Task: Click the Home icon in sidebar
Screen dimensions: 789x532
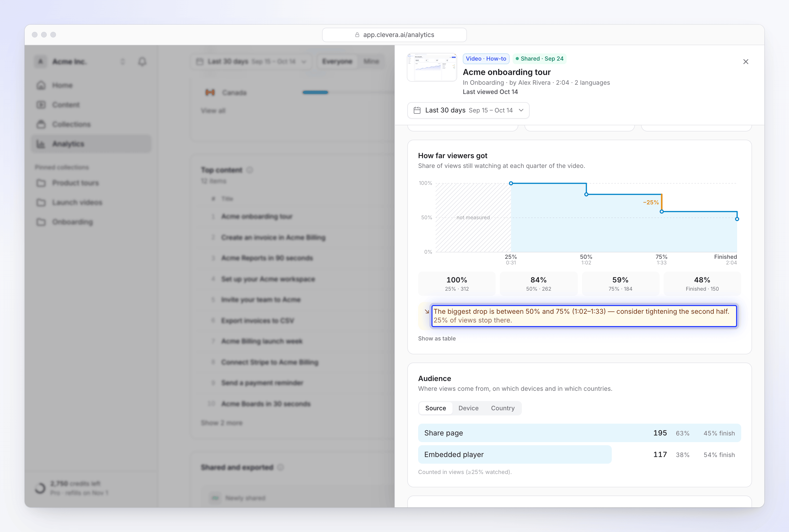Action: 41,85
